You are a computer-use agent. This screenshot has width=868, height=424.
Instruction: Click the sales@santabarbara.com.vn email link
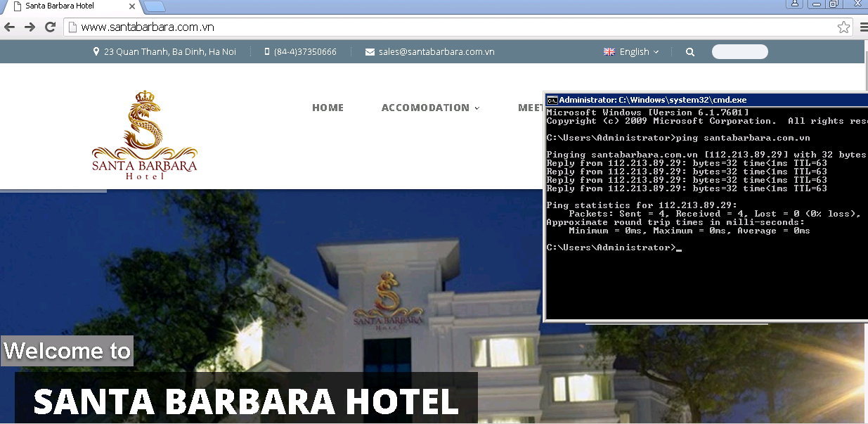(436, 52)
